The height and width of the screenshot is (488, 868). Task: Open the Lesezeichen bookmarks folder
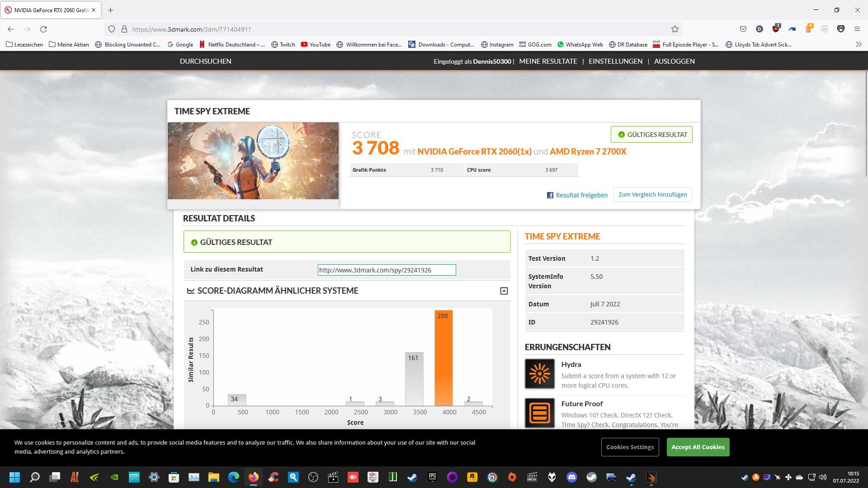(x=24, y=44)
